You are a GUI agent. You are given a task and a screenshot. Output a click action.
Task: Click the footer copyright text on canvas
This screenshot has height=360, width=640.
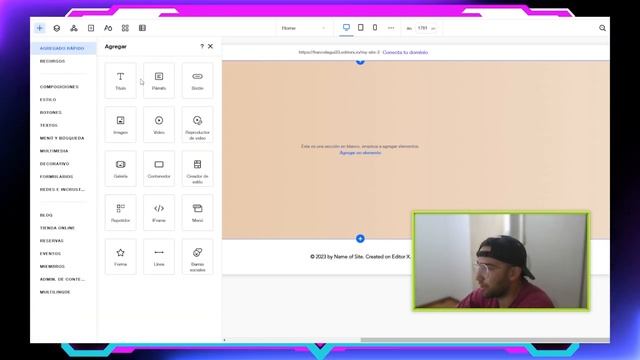click(x=360, y=257)
